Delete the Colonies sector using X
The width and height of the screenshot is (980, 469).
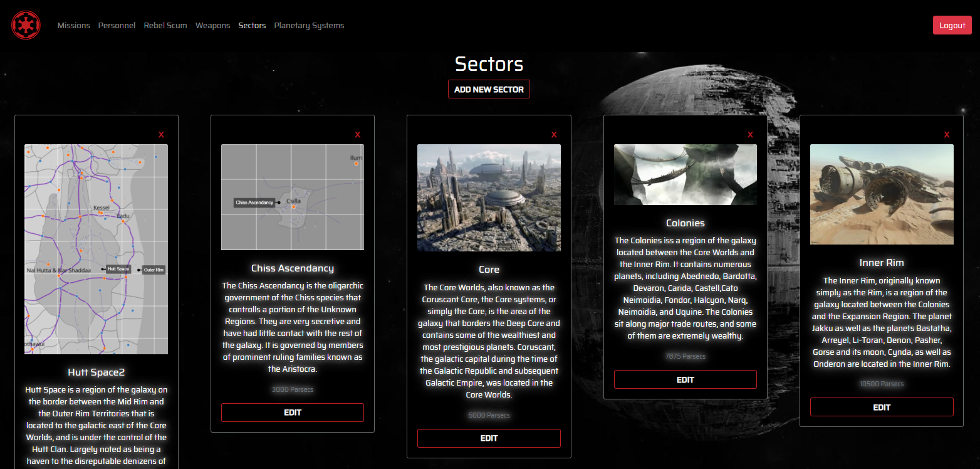(x=750, y=135)
